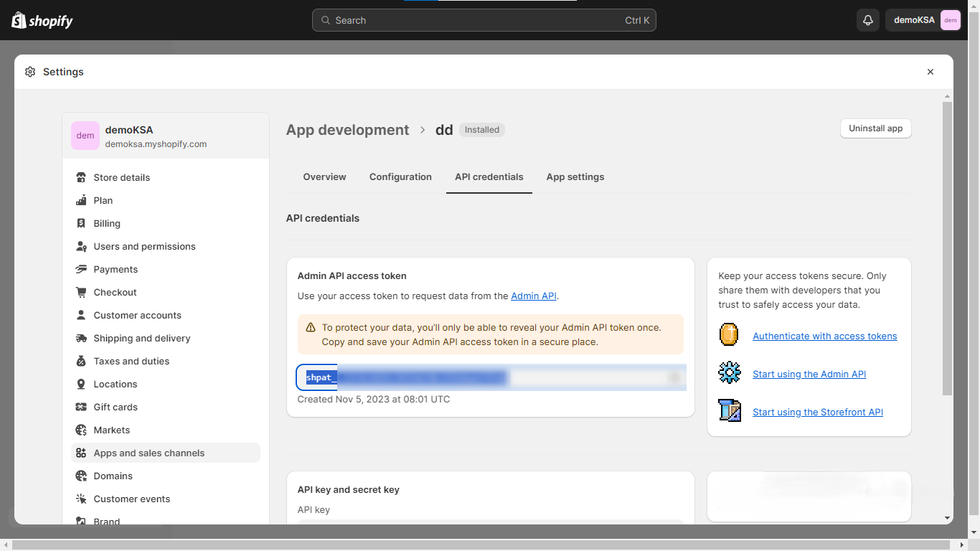
Task: Open Authenticate with access tokens link
Action: [824, 336]
